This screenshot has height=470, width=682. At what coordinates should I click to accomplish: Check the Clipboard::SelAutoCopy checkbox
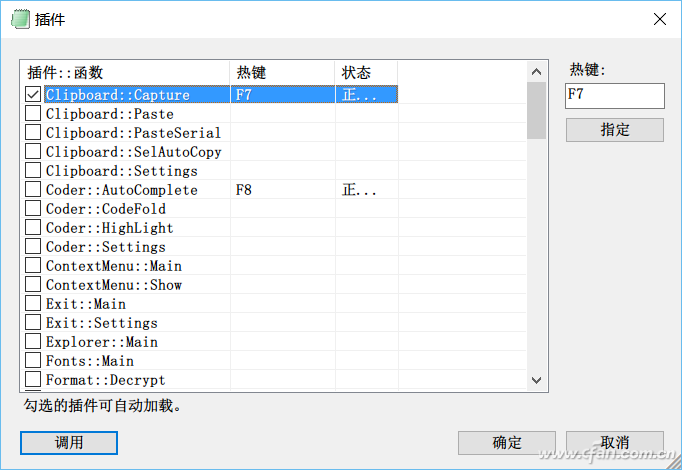[x=33, y=151]
